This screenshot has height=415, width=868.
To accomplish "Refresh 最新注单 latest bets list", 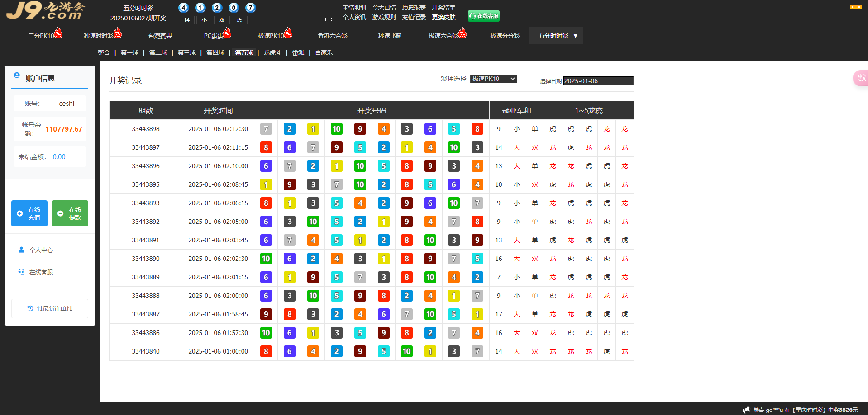I will (x=50, y=309).
